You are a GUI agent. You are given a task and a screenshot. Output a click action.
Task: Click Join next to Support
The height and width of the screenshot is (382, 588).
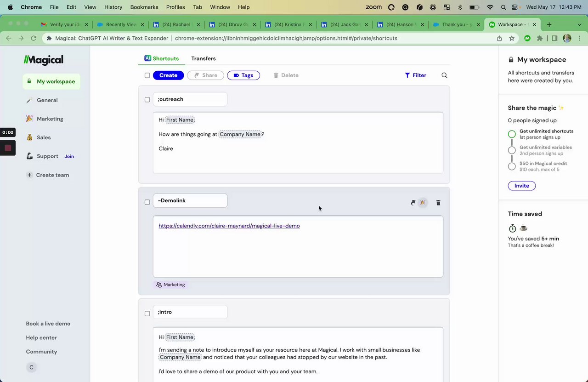tap(69, 156)
